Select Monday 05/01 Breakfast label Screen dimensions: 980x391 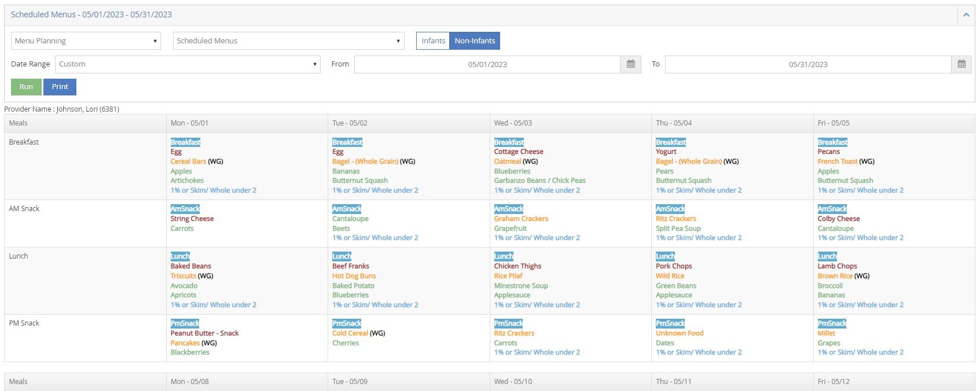[185, 142]
